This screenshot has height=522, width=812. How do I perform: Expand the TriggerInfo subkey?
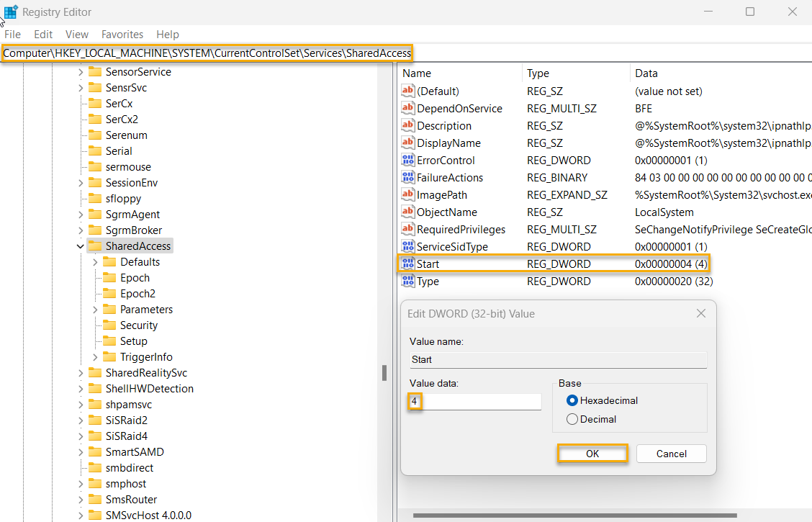pos(95,357)
